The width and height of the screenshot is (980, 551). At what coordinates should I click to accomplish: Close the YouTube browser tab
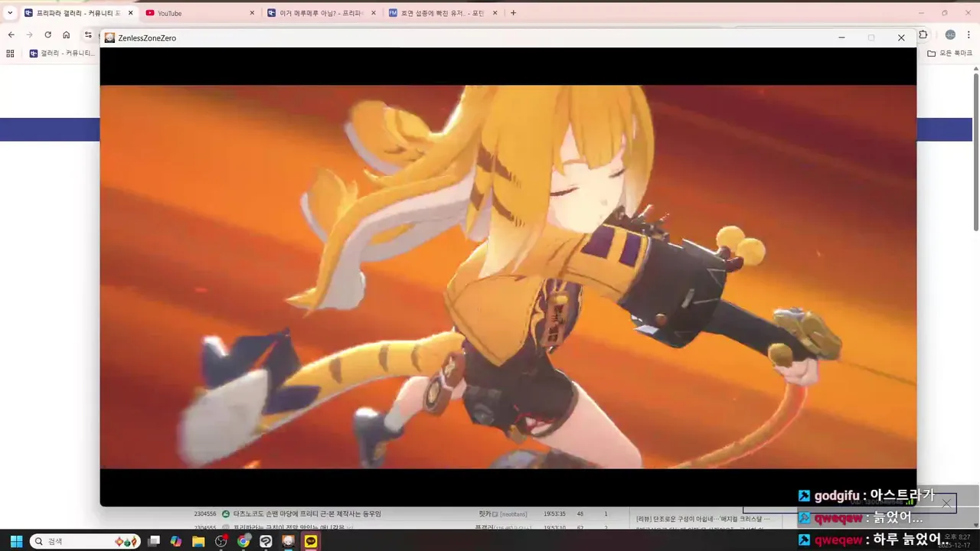(252, 13)
